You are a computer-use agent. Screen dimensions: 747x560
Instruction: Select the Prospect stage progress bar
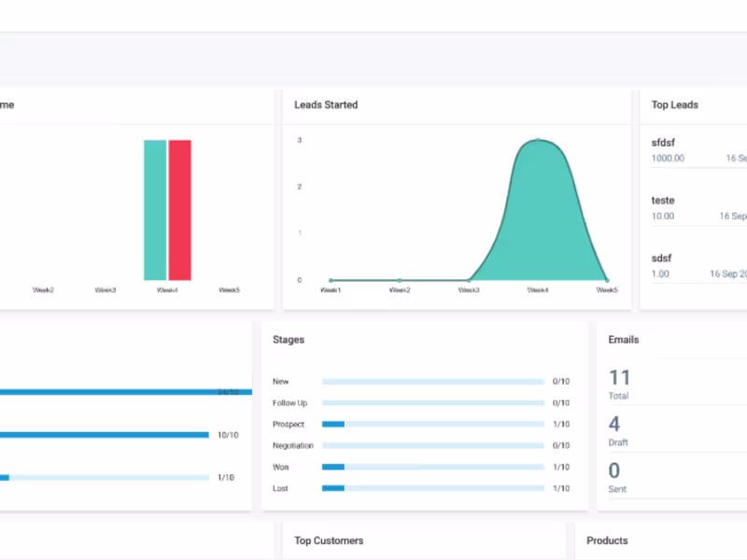432,424
